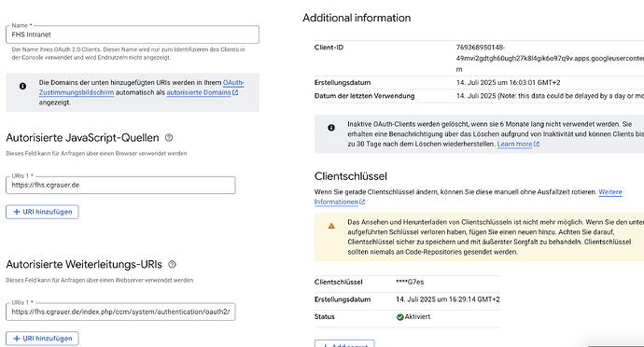Click the plus icon on the first URI hinzufügen button
644x347 pixels.
tap(17, 212)
